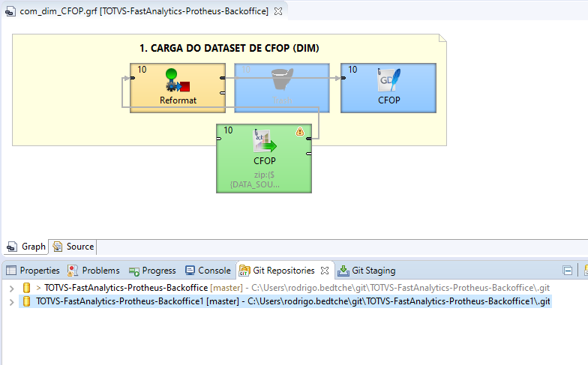The image size is (588, 365).
Task: Click the Backoffice1 repository database icon
Action: click(27, 301)
